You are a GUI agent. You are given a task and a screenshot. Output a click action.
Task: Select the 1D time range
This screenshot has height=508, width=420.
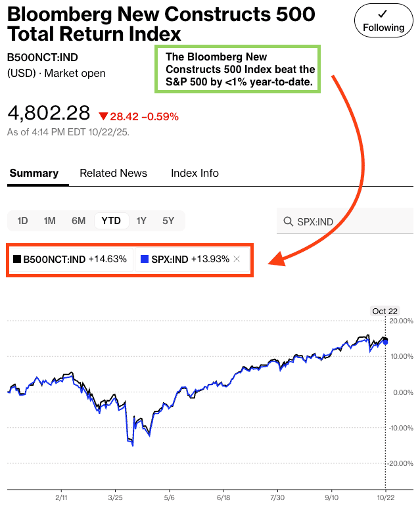[22, 221]
